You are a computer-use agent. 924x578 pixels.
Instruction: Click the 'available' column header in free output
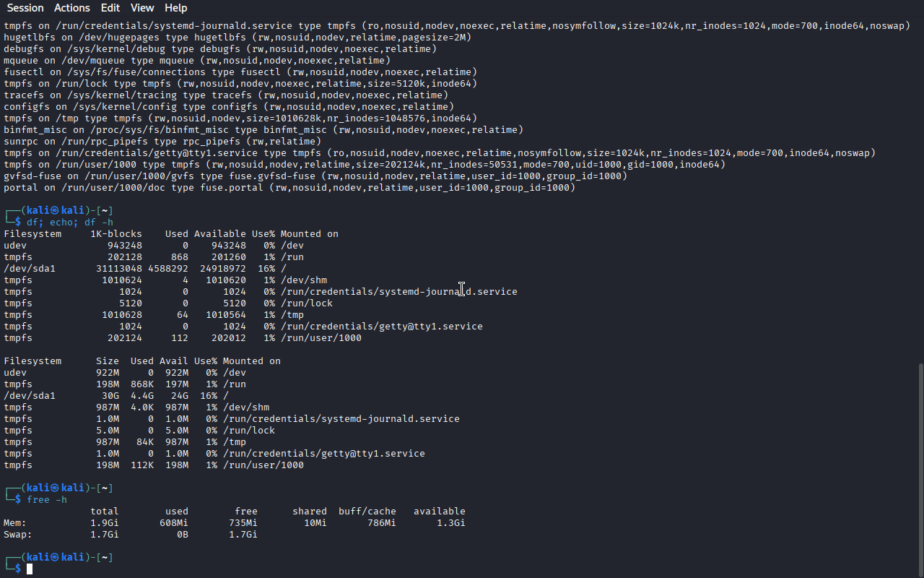click(x=440, y=512)
